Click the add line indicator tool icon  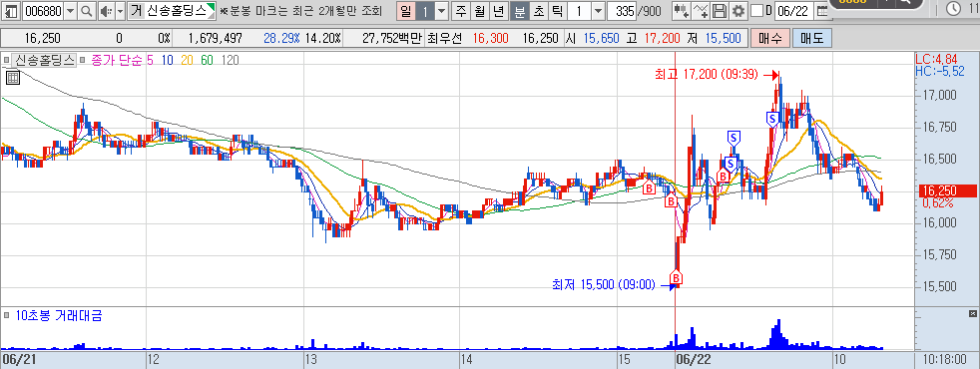(x=702, y=11)
